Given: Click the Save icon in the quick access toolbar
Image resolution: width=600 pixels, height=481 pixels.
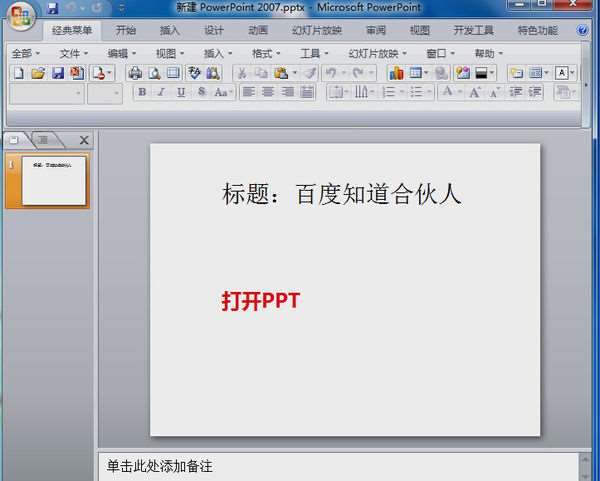Looking at the screenshot, I should [52, 8].
